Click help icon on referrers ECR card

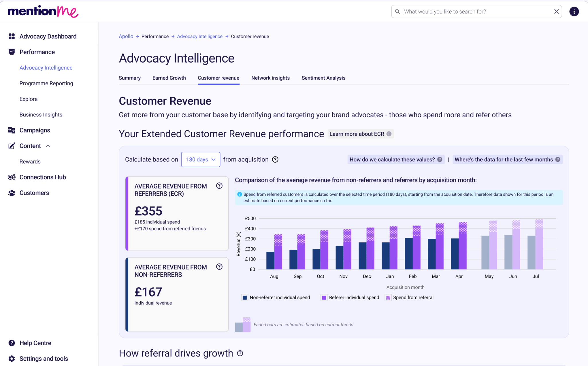point(219,186)
